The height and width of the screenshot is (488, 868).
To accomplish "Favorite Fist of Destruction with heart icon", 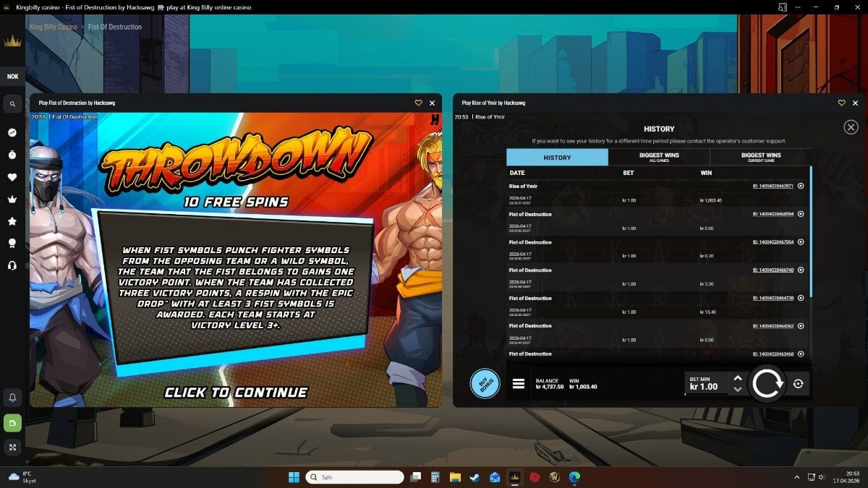I will [418, 103].
